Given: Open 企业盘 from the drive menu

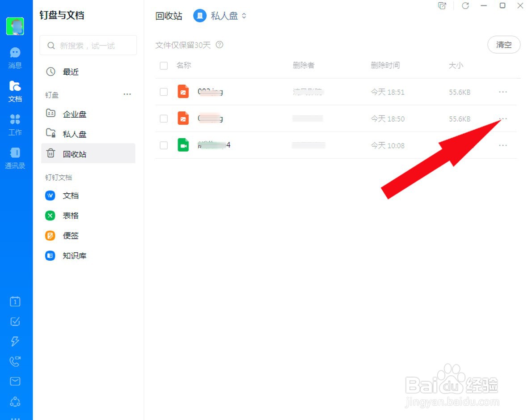Looking at the screenshot, I should click(x=74, y=114).
